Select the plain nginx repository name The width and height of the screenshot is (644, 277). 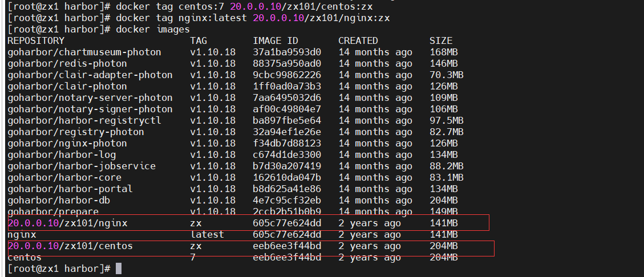click(22, 235)
